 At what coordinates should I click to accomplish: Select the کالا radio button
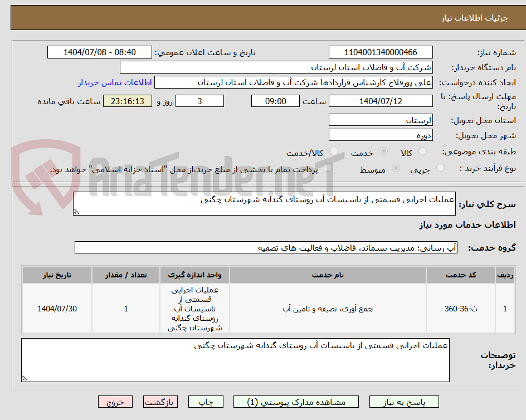pyautogui.click(x=423, y=152)
